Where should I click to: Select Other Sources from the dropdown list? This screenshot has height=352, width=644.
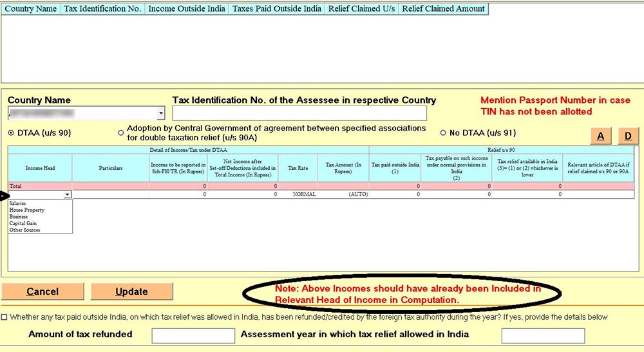(24, 230)
